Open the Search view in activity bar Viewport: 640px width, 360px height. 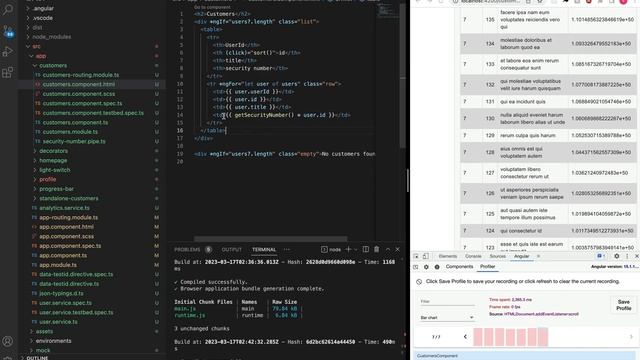point(8,9)
